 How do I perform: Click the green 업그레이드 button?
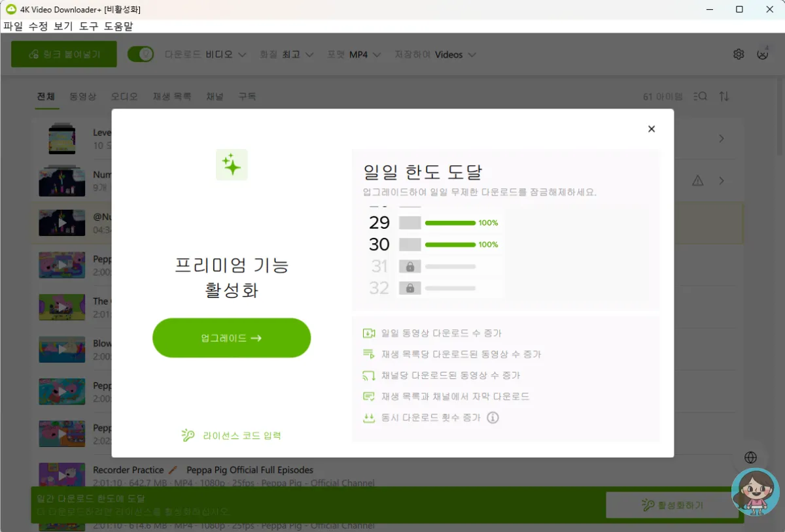(232, 338)
